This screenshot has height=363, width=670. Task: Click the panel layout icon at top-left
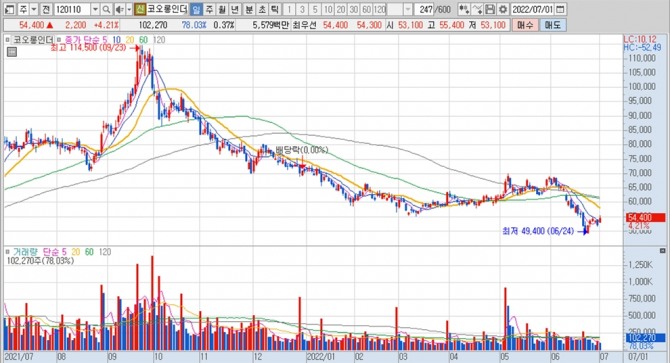(x=9, y=9)
